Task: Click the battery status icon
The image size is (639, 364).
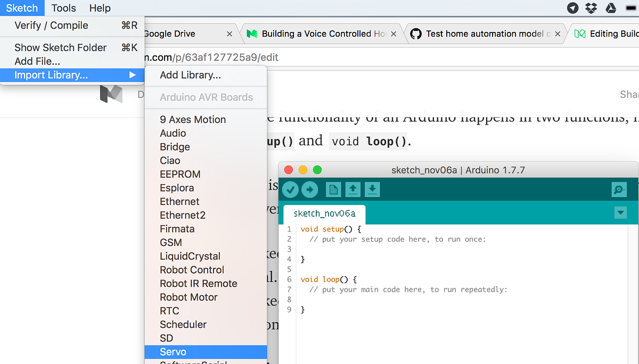Action: 630,8
